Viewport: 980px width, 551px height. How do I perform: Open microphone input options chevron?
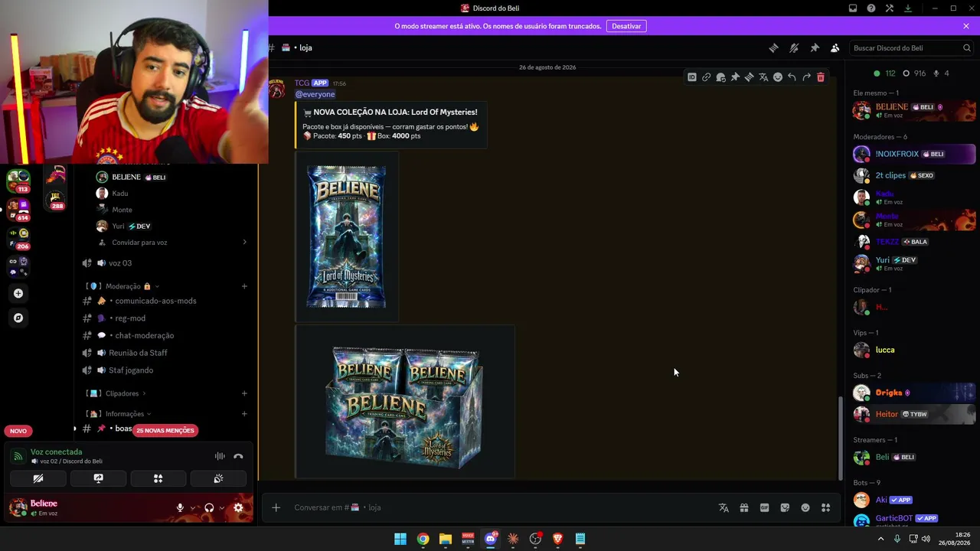tap(193, 507)
